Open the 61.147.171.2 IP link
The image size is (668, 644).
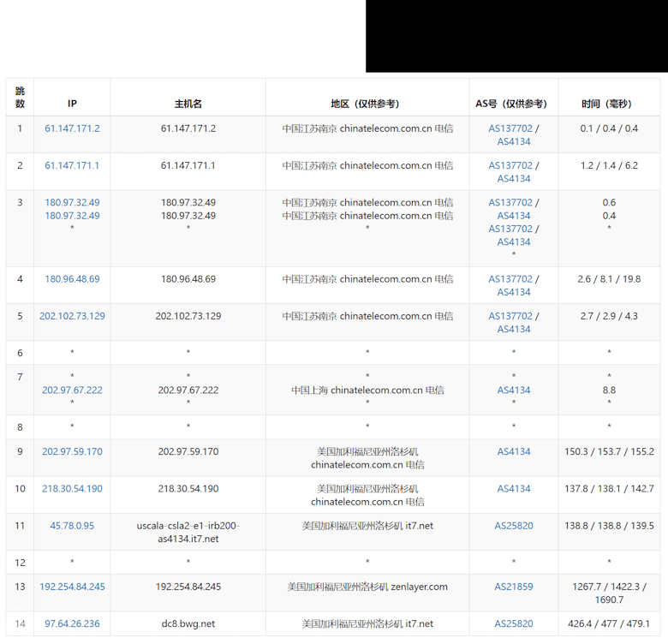(72, 128)
